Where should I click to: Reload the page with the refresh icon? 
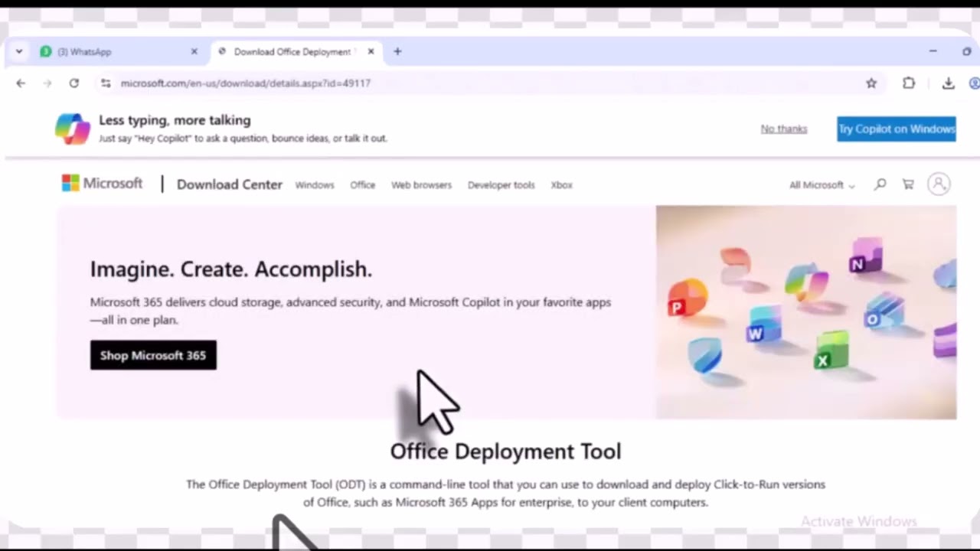pyautogui.click(x=74, y=83)
